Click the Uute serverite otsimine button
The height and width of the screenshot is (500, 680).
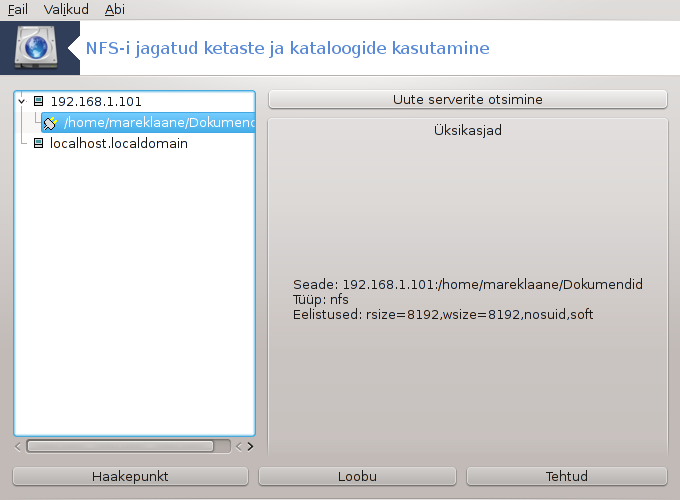point(468,99)
